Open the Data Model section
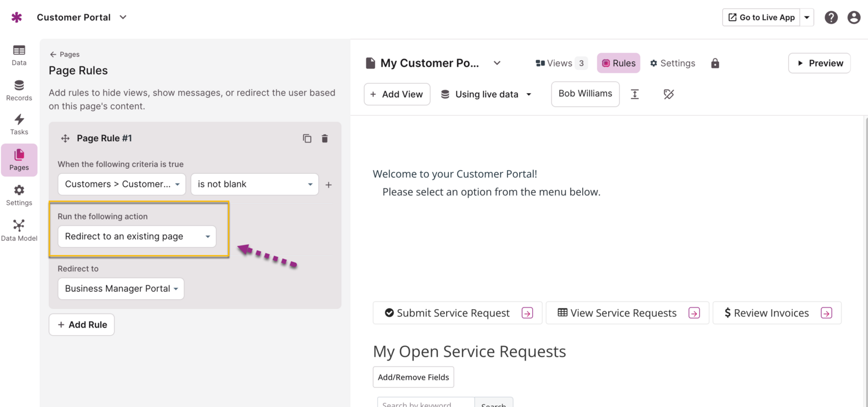 (x=19, y=230)
